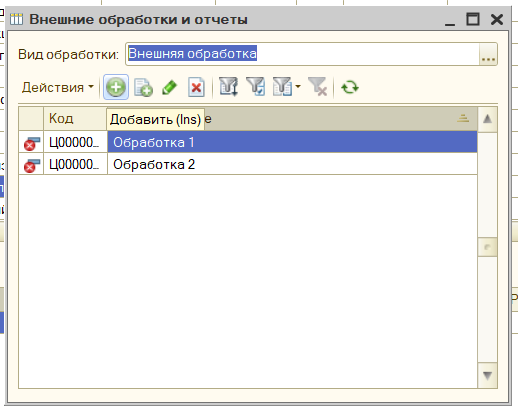This screenshot has width=518, height=413.
Task: Click the green Add (Ins) button
Action: [x=116, y=87]
